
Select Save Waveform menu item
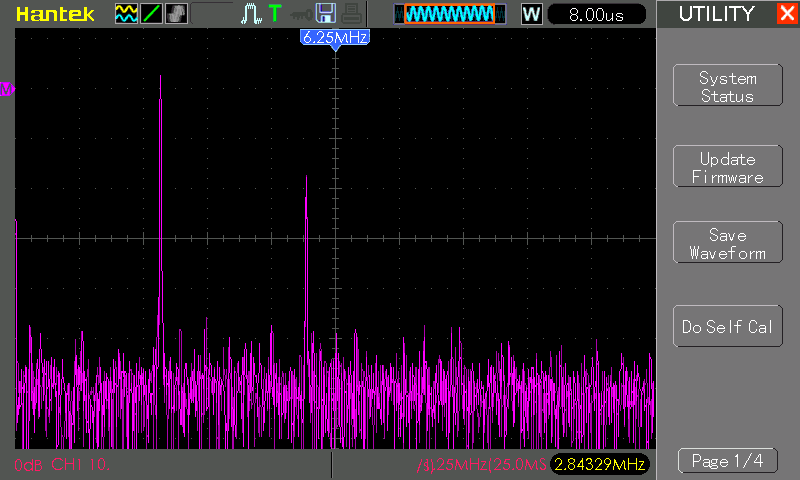click(728, 242)
